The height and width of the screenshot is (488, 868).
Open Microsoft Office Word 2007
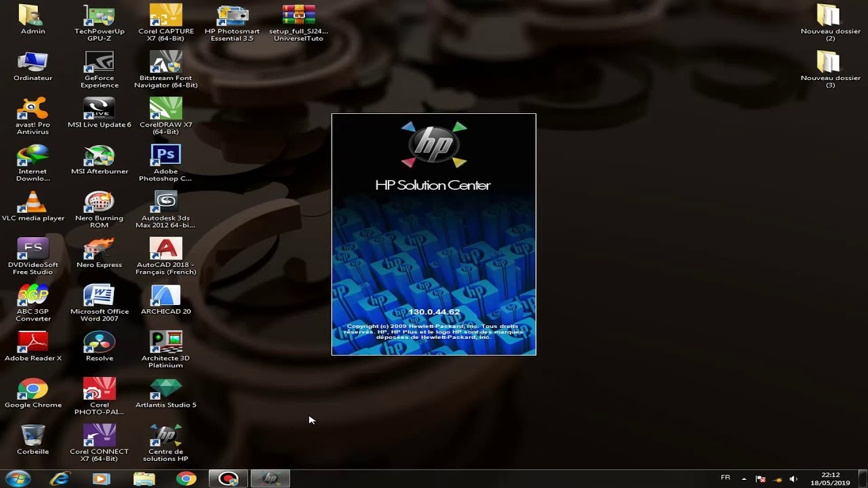point(99,303)
